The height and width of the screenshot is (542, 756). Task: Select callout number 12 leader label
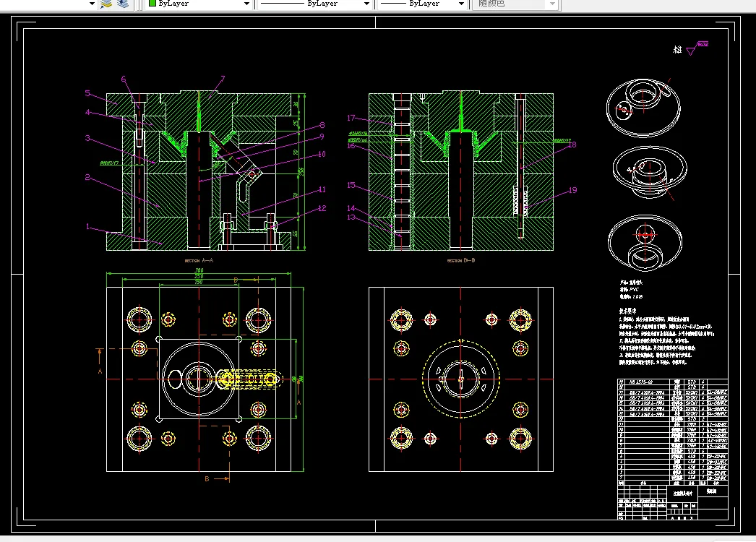[x=322, y=208]
